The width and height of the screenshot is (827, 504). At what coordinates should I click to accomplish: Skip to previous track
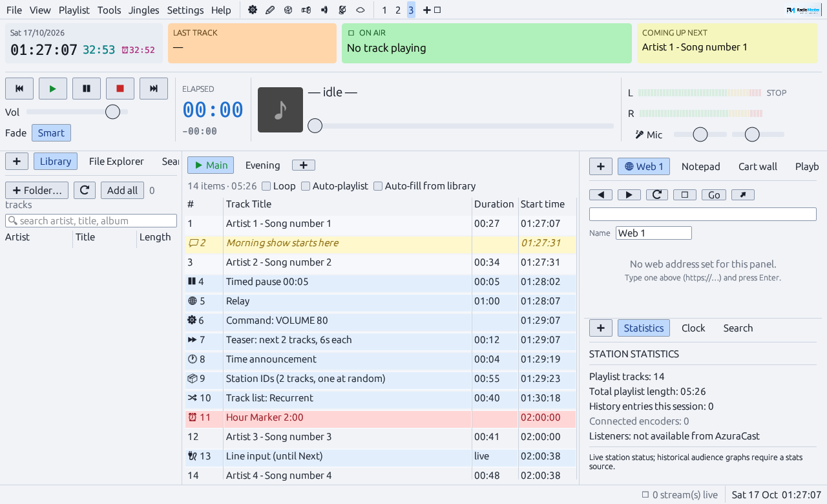(19, 89)
